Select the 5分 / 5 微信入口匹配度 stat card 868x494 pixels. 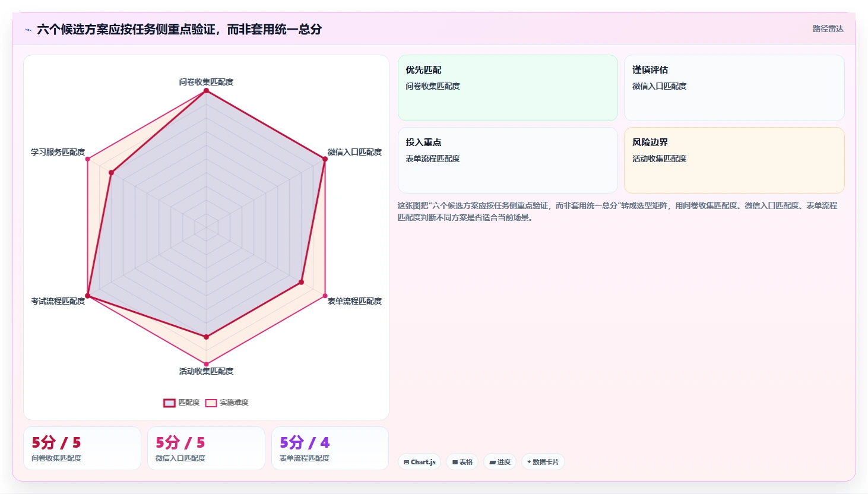point(206,448)
